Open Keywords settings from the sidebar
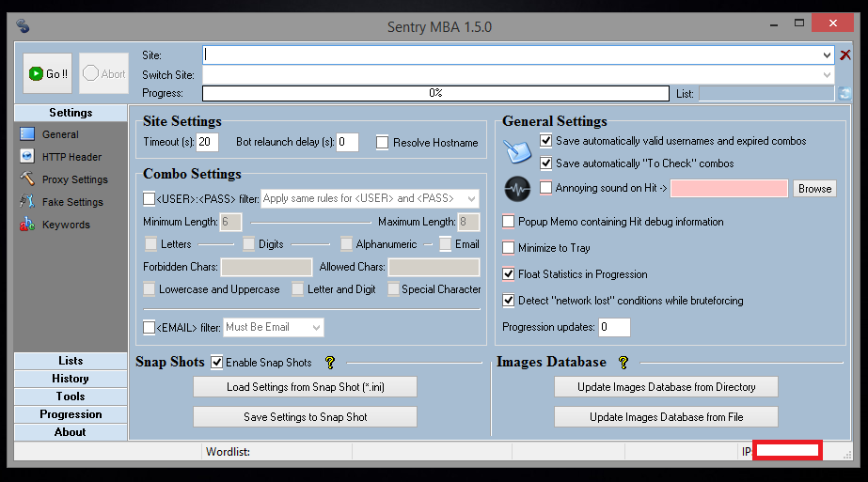This screenshot has width=868, height=482. click(66, 225)
